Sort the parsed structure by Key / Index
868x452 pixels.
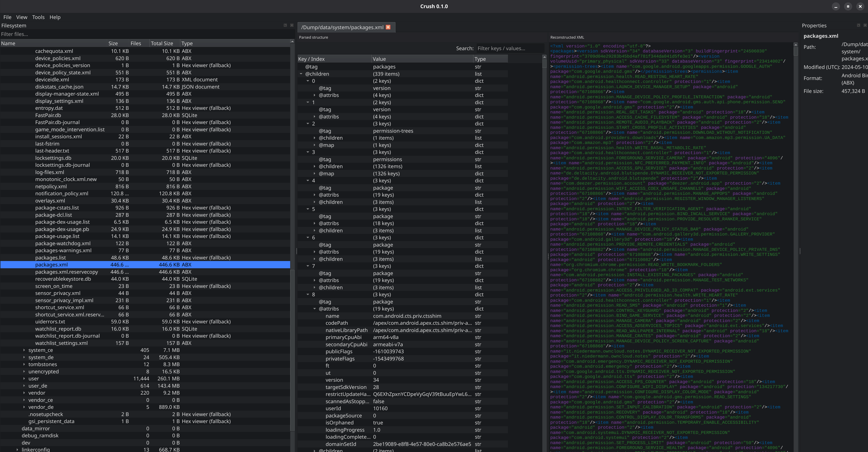pyautogui.click(x=334, y=59)
